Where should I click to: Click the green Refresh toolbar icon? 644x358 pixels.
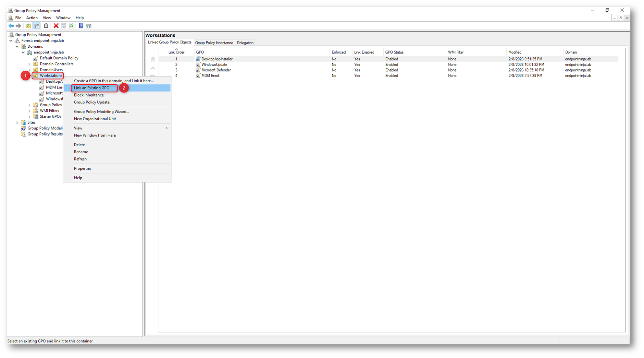pos(71,26)
